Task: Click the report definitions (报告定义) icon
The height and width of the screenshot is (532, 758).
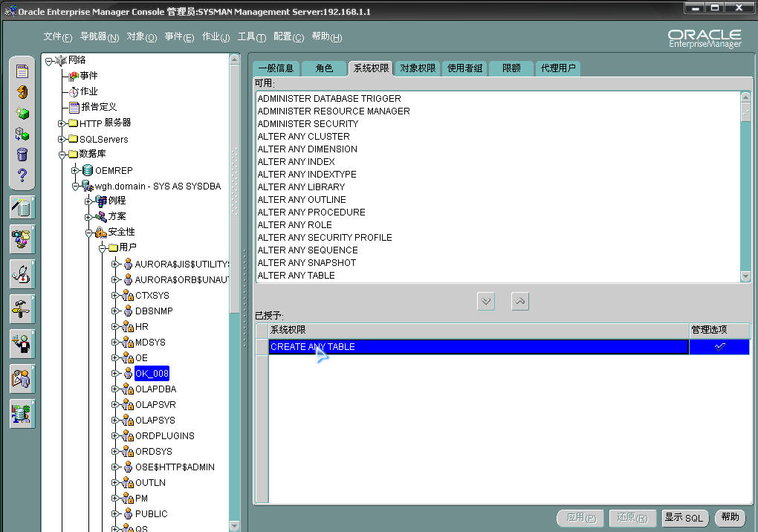Action: point(74,107)
